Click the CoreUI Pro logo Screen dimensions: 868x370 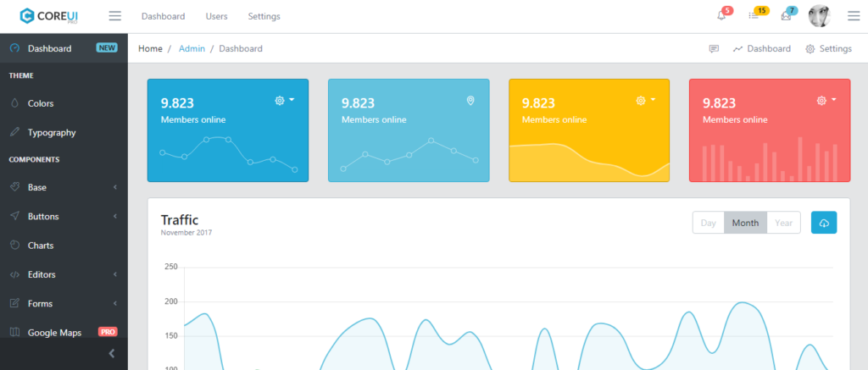point(49,16)
